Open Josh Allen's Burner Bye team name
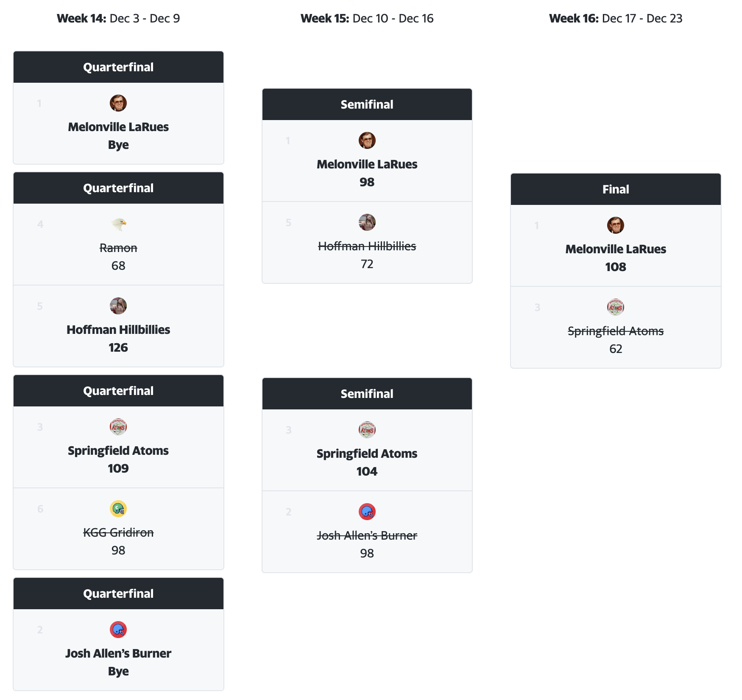Image resolution: width=742 pixels, height=700 pixels. point(118,653)
